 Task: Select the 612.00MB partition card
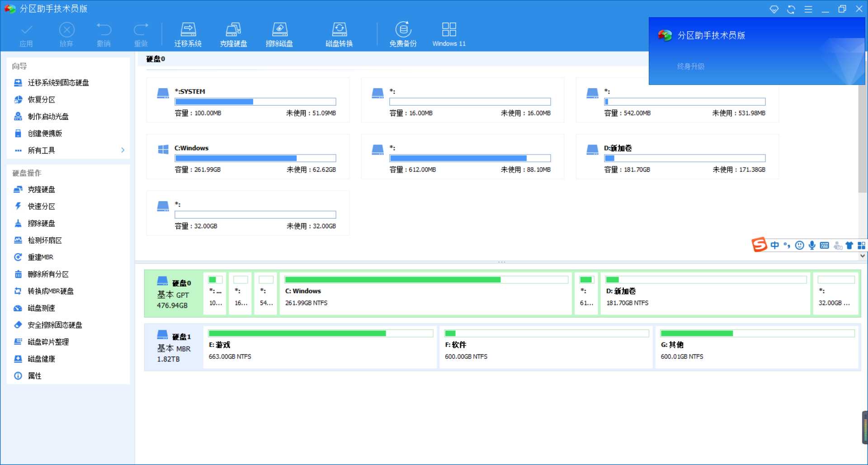(x=462, y=156)
